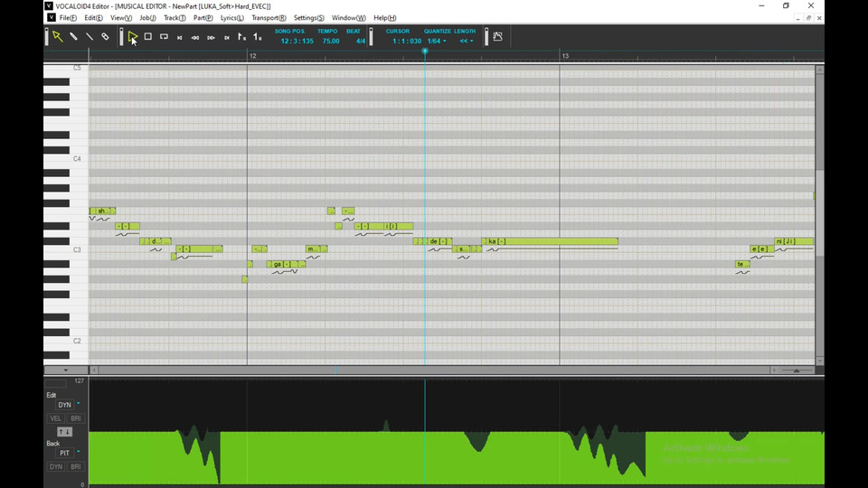Open the File menu
Screen dimensions: 868x488
click(x=68, y=18)
